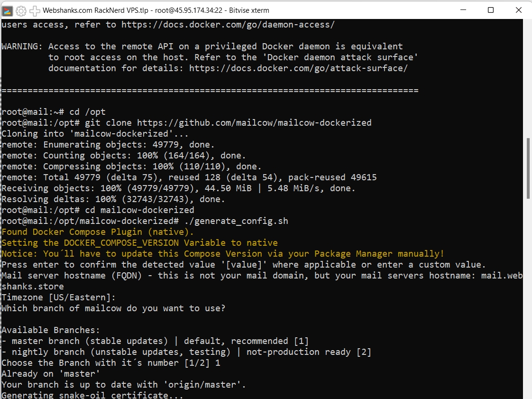
Task: Click the scrollbar track above the thumb
Action: [x=528, y=76]
